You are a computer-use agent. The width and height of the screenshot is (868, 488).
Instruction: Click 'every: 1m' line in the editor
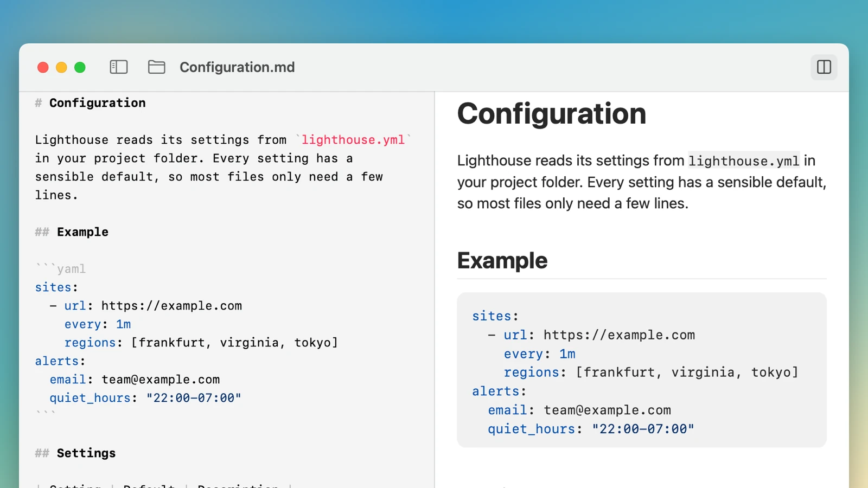coord(98,324)
